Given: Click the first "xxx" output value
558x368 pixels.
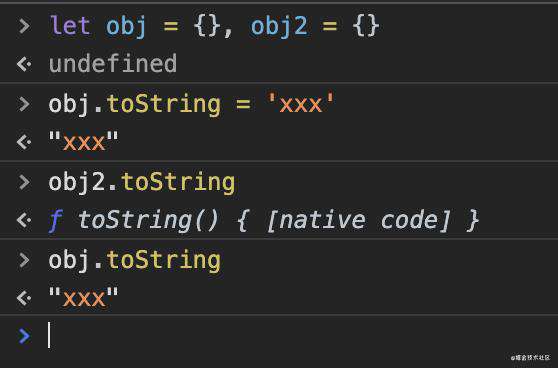Looking at the screenshot, I should click(x=83, y=142).
